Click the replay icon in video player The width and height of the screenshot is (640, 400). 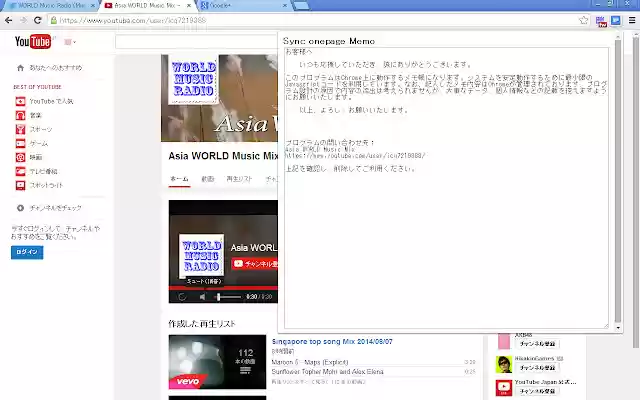click(182, 297)
